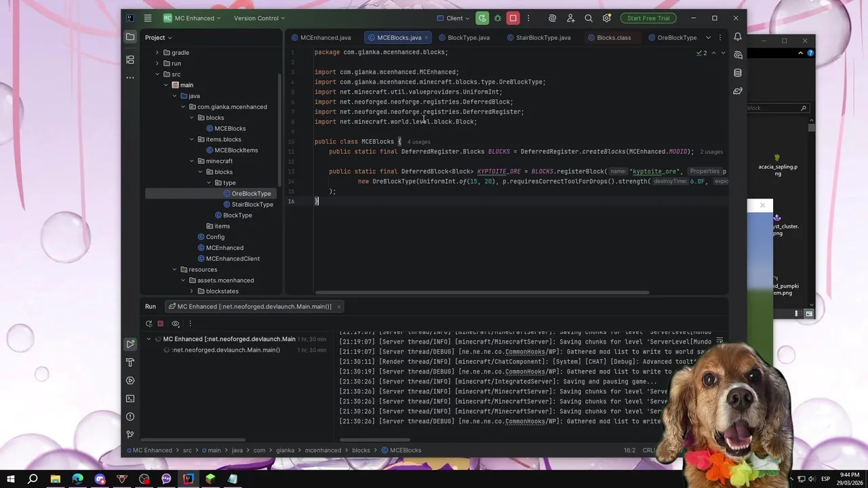Toggle the Project tool window folder icon

[x=130, y=37]
